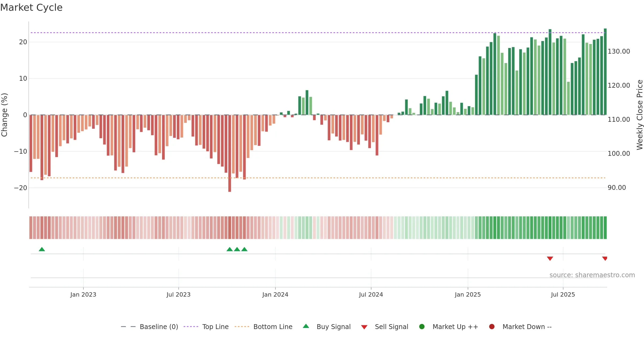Screen dimensions: 644x362
Task: Click the middle of three late-2023 buy triangles
Action: 237,249
